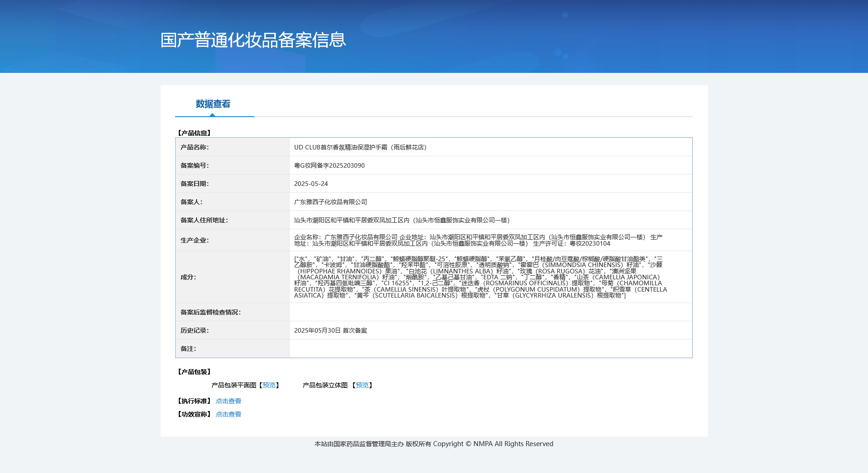Click inside the 成分 ingredient list
Image resolution: width=868 pixels, height=473 pixels.
tap(479, 277)
